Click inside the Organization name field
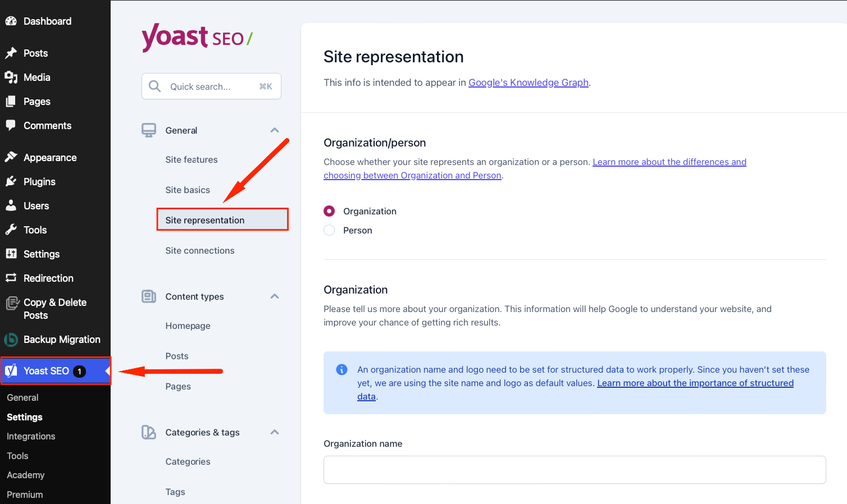This screenshot has width=847, height=504. click(574, 470)
